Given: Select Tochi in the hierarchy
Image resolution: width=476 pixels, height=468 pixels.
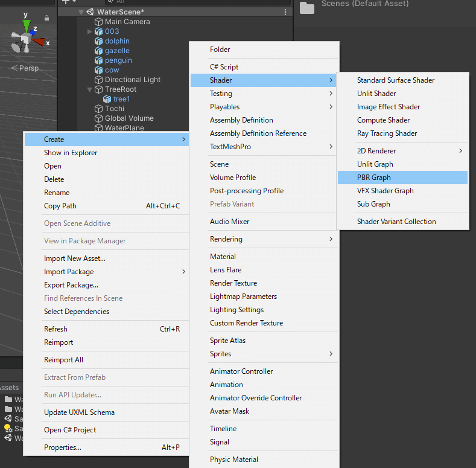Looking at the screenshot, I should [x=115, y=109].
